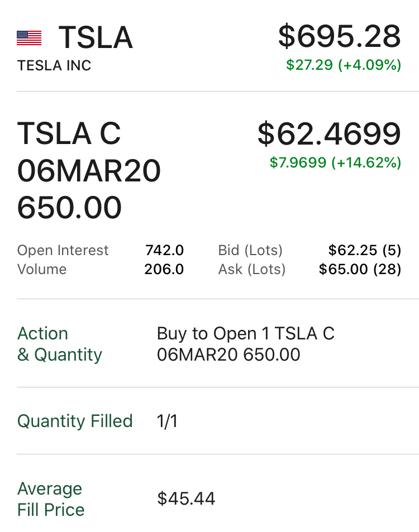Image resolution: width=419 pixels, height=532 pixels.
Task: Tap the $695.28 stock price
Action: (339, 36)
